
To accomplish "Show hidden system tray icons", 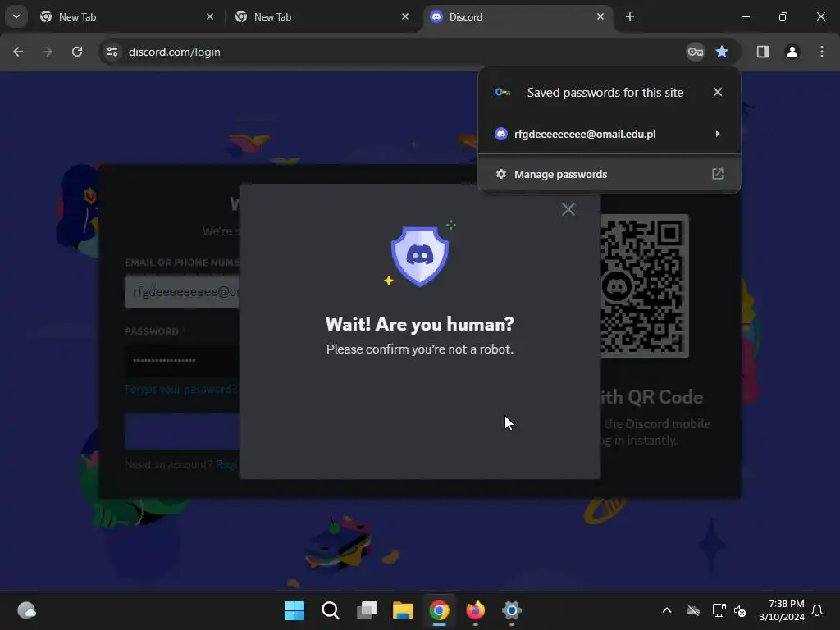I will [x=667, y=610].
